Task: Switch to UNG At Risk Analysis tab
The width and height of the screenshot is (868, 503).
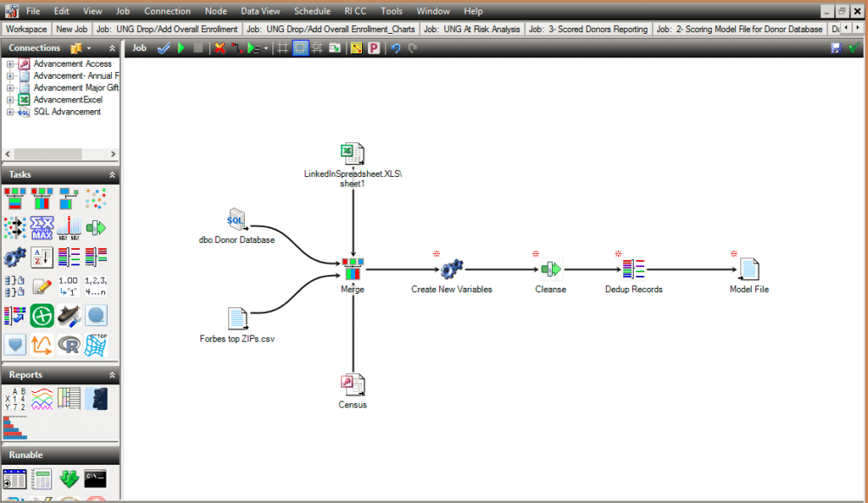Action: click(x=473, y=29)
